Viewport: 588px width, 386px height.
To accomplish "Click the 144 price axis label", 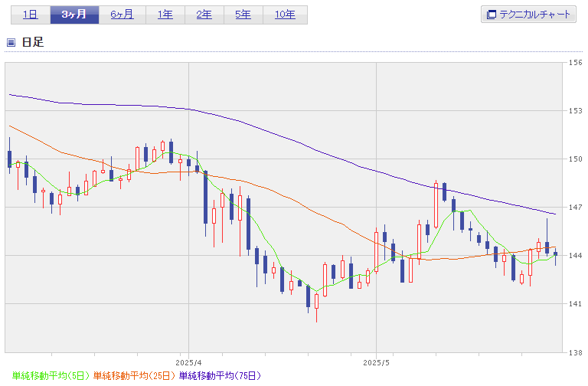I will tap(575, 256).
